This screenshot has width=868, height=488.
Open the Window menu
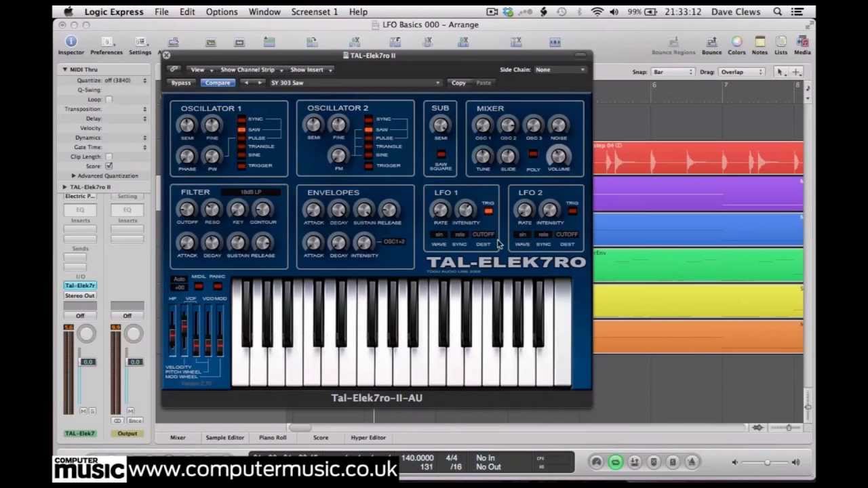(264, 12)
